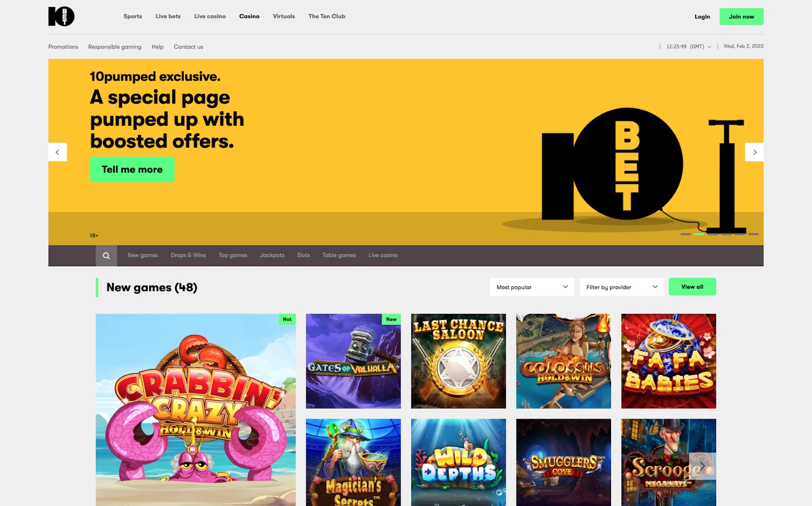Viewport: 812px width, 506px height.
Task: Go to previous banner slide arrow
Action: click(57, 152)
